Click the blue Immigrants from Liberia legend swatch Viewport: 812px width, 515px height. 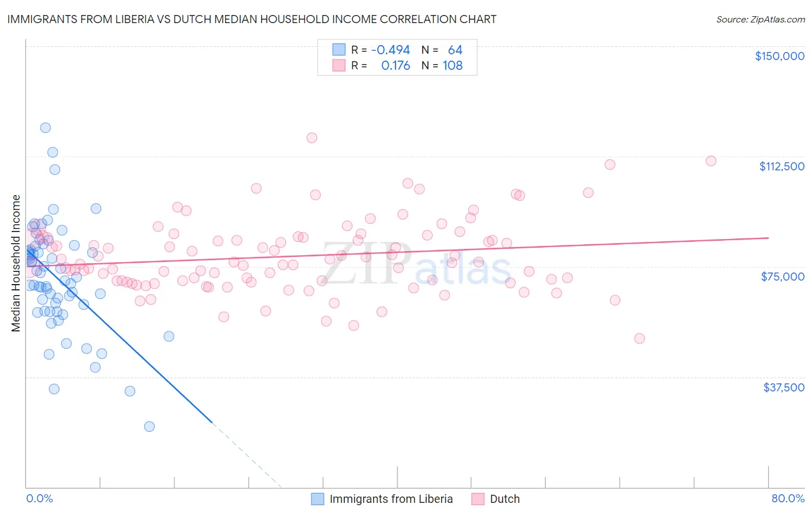(318, 499)
